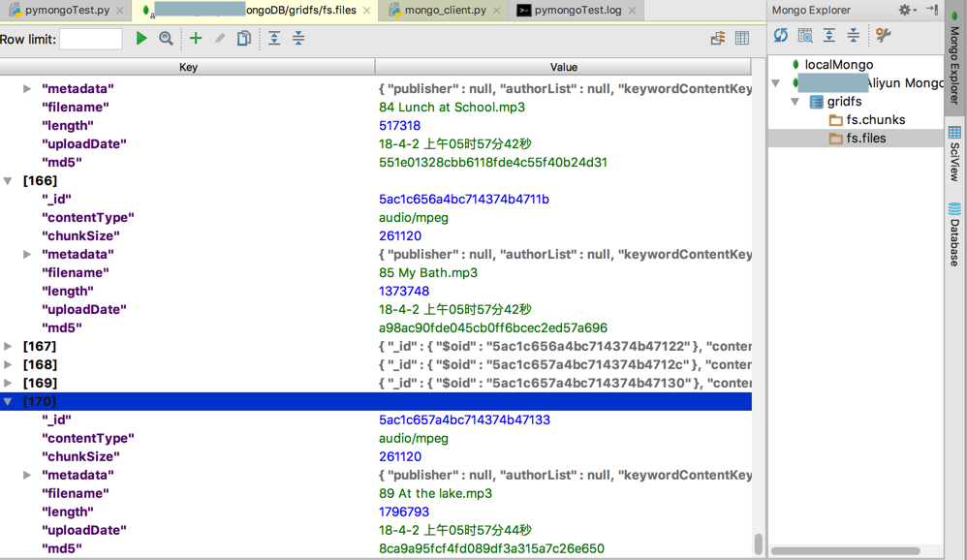The width and height of the screenshot is (967, 560).
Task: Collapse the selected document [170]
Action: coord(8,401)
